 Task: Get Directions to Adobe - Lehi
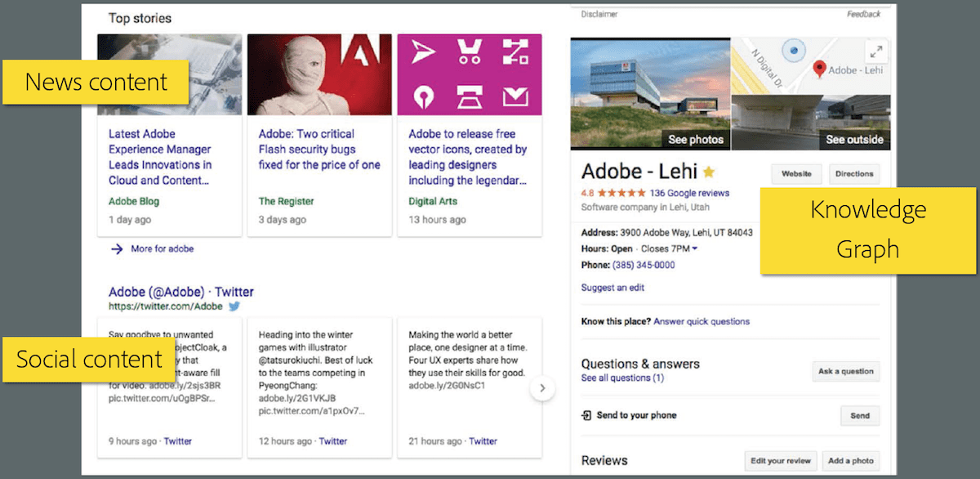(x=854, y=173)
